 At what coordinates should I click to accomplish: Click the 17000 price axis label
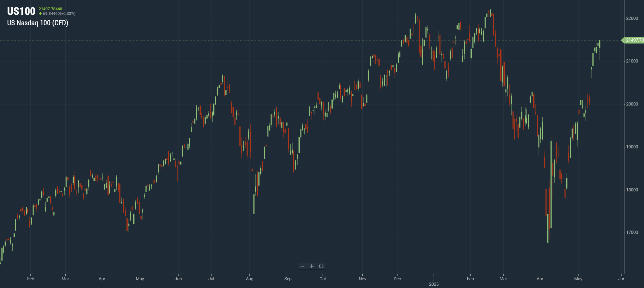(632, 232)
